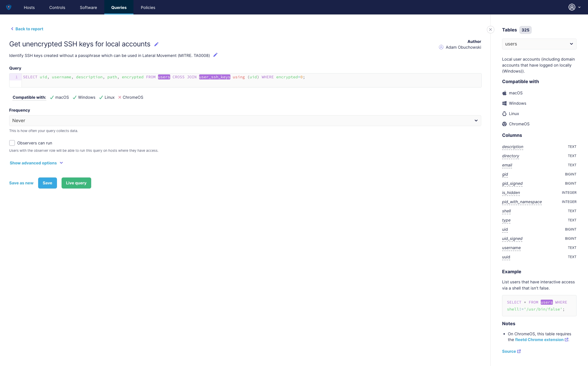
Task: Click the highlighted users table in query
Action: (x=164, y=77)
